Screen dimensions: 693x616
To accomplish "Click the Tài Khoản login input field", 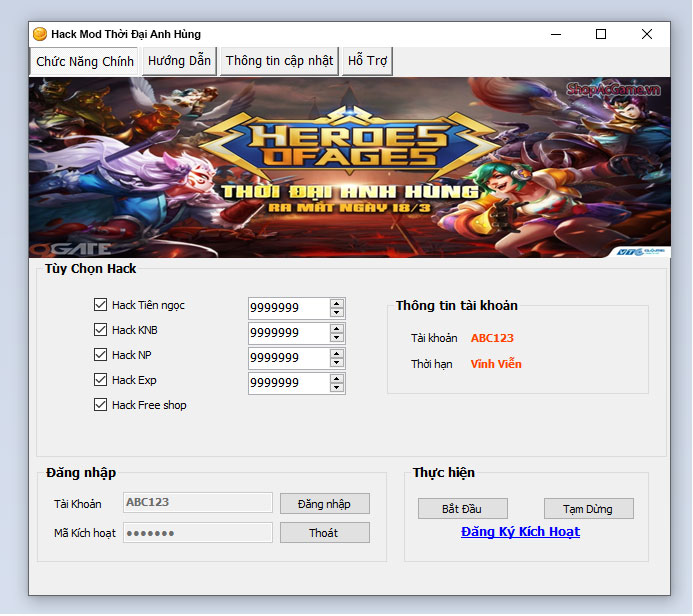I will pos(198,502).
